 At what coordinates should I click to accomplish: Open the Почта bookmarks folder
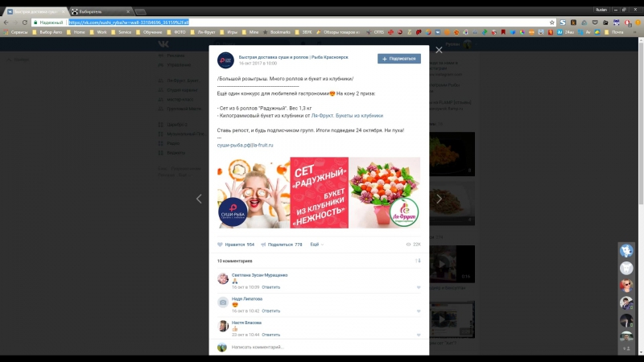pos(614,32)
